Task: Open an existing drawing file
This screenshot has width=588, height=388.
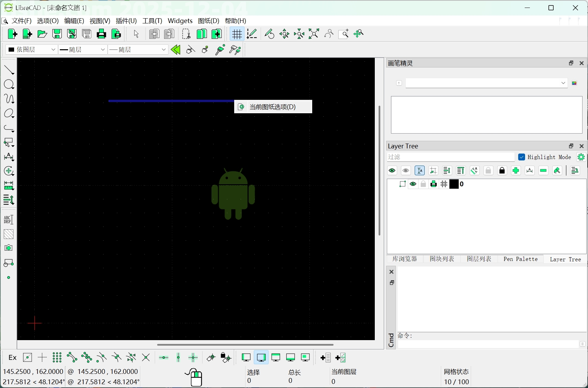Action: pos(42,34)
